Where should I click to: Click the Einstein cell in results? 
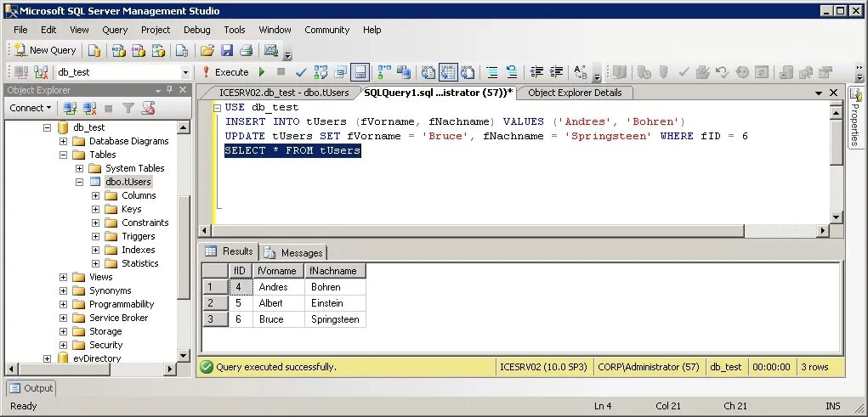(335, 304)
